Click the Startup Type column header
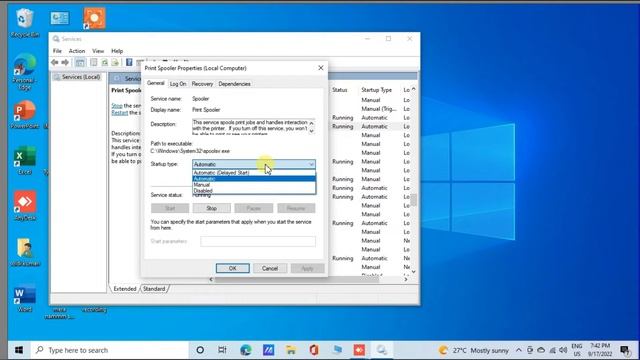The image size is (640, 360). (376, 90)
